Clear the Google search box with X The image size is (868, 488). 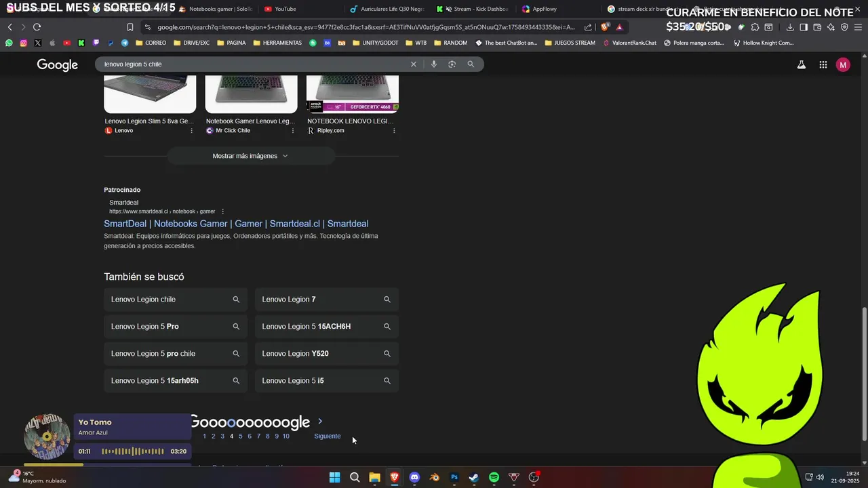tap(414, 64)
